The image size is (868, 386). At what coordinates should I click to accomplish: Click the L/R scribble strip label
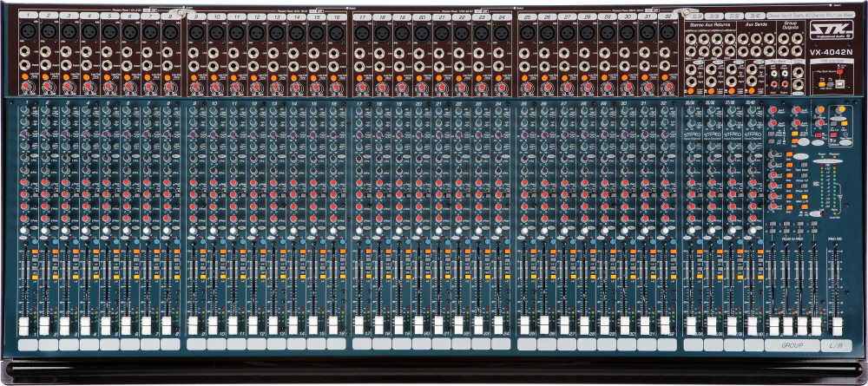pos(837,345)
